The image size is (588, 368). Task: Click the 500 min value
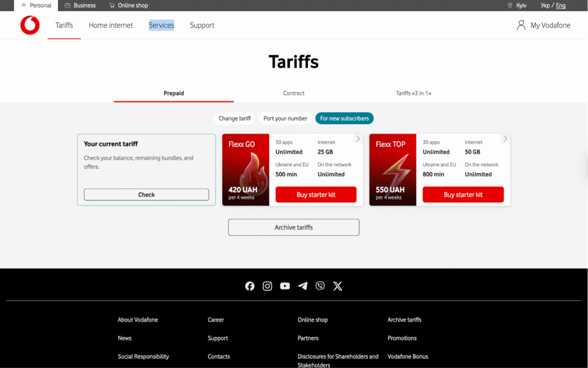coord(286,175)
